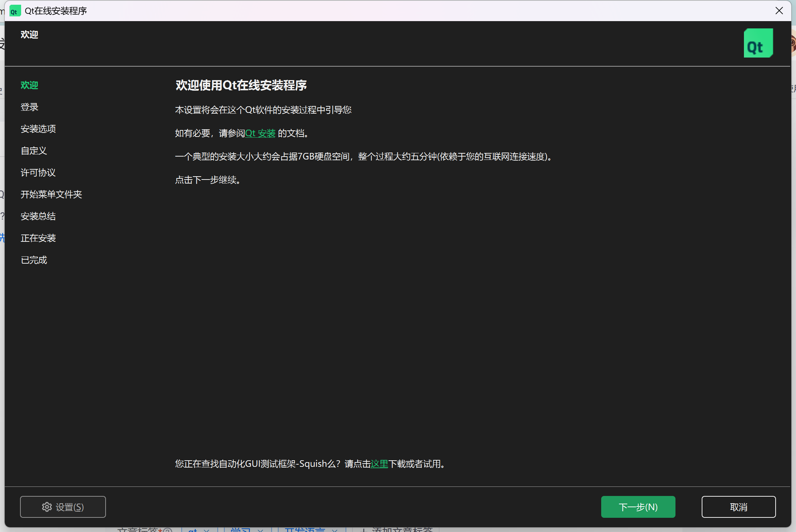
Task: Choose the 自定义 step in sidebar
Action: (34, 151)
